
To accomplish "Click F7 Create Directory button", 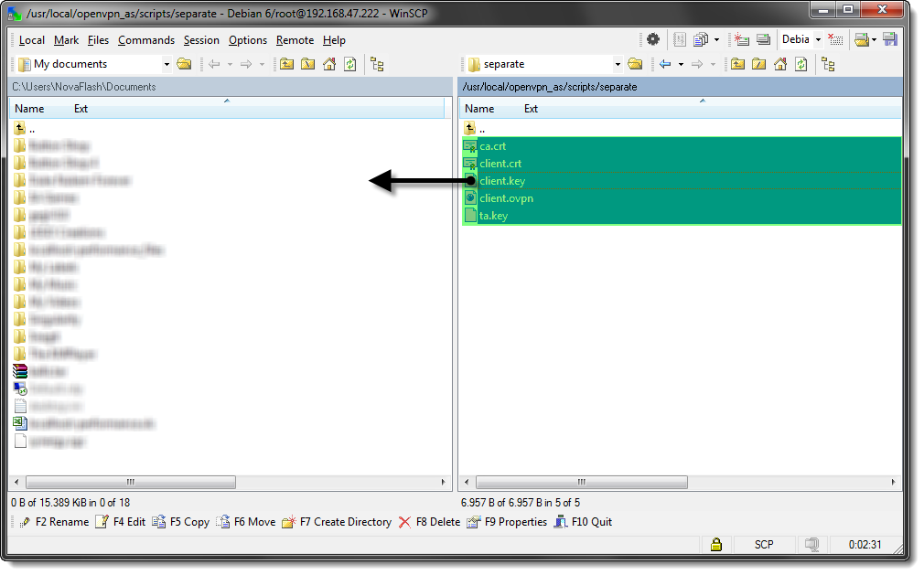I will point(337,522).
